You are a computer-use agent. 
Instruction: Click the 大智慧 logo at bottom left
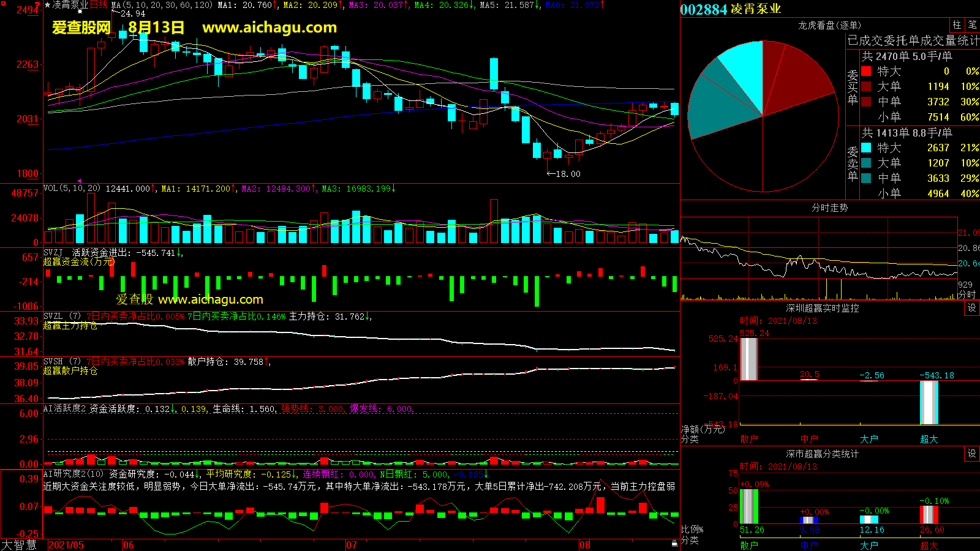click(19, 545)
